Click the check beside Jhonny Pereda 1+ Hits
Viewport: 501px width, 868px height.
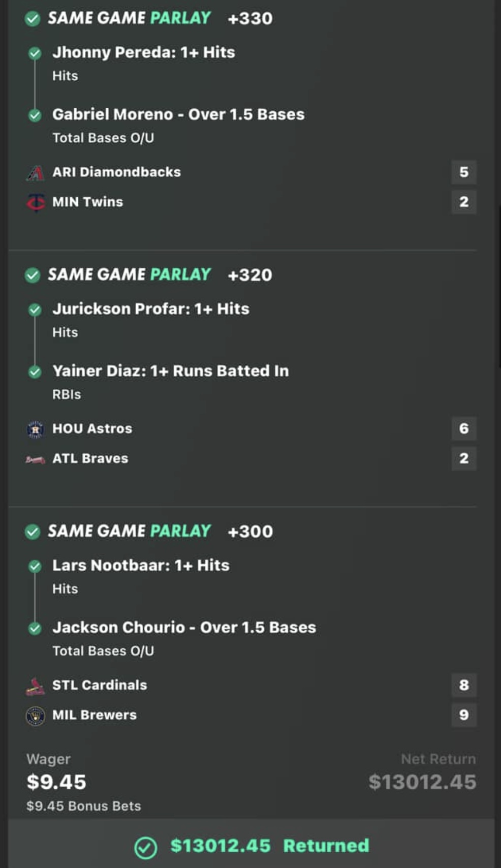point(35,53)
